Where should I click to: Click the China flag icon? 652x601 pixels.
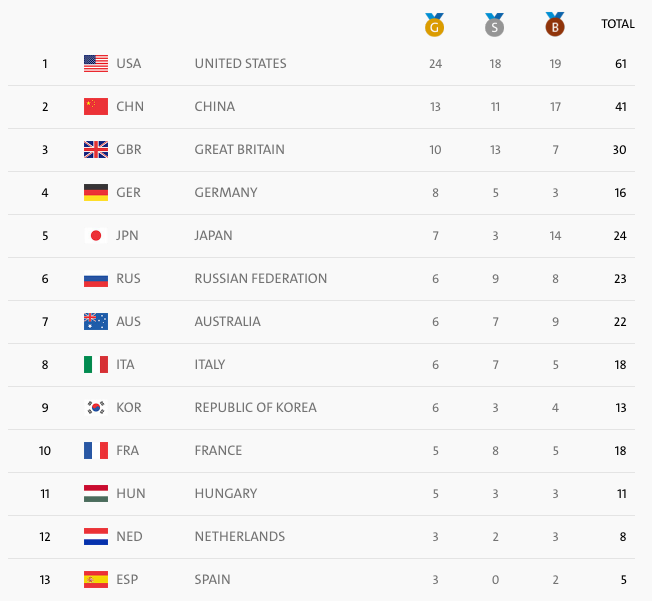pos(96,107)
